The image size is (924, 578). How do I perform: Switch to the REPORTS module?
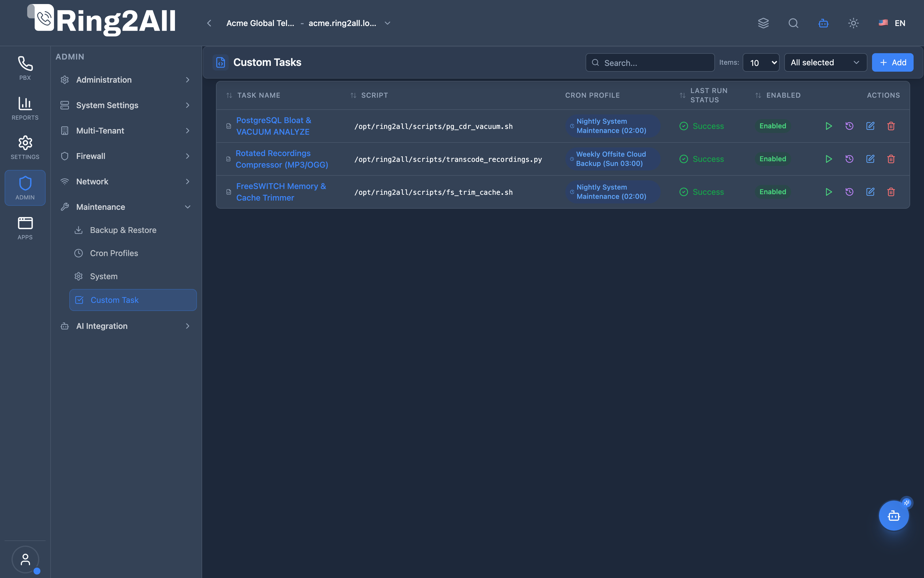pos(25,109)
